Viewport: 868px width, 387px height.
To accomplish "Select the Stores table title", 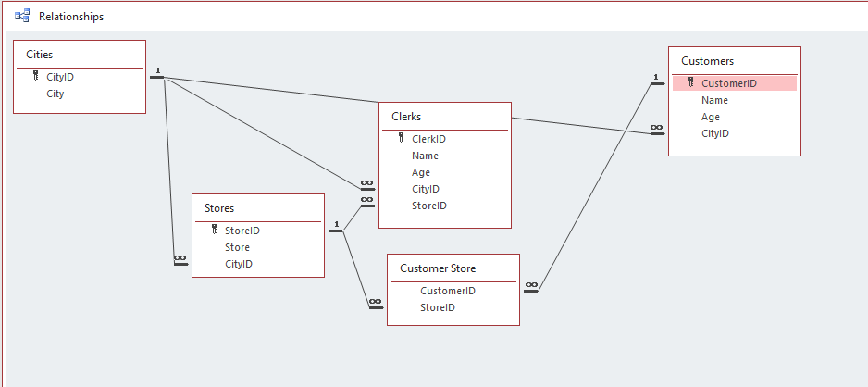I will pyautogui.click(x=219, y=208).
